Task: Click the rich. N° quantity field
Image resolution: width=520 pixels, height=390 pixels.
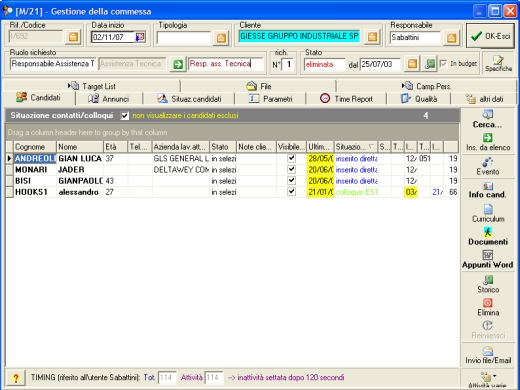Action: 288,64
